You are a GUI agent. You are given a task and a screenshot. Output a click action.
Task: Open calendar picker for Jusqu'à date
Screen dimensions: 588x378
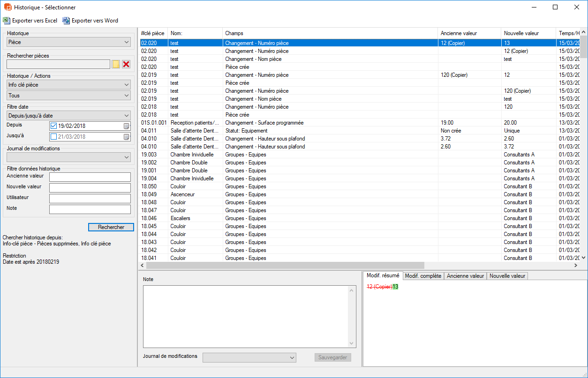[x=126, y=137]
